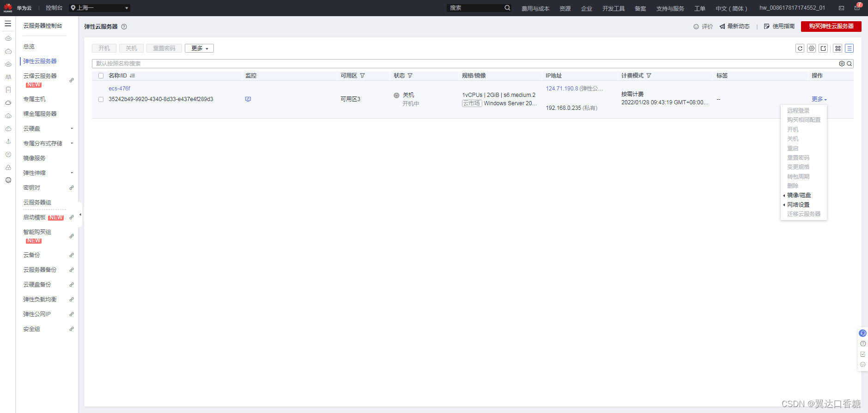868x413 pixels.
Task: Open 专属主机 in sidebar
Action: tap(35, 99)
